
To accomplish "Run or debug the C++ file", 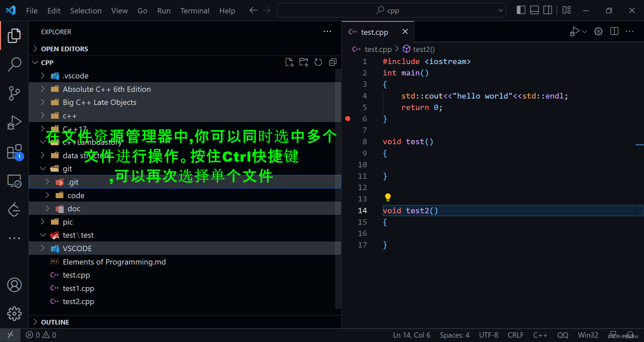I will click(x=574, y=32).
